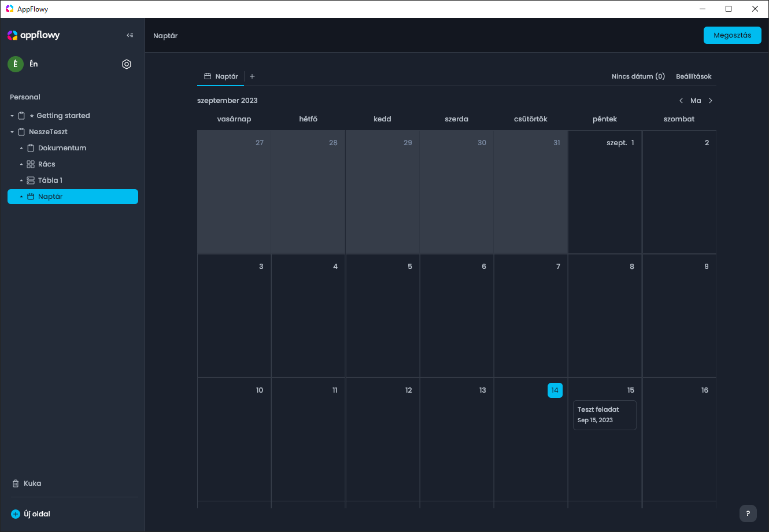The height and width of the screenshot is (532, 769).
Task: Go to the previous month arrow
Action: (x=681, y=101)
